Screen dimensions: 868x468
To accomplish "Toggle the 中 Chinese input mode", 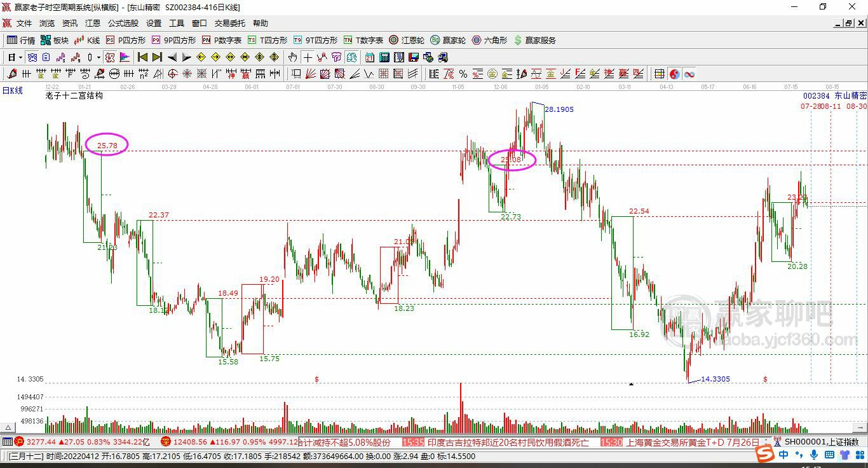I will [x=783, y=455].
